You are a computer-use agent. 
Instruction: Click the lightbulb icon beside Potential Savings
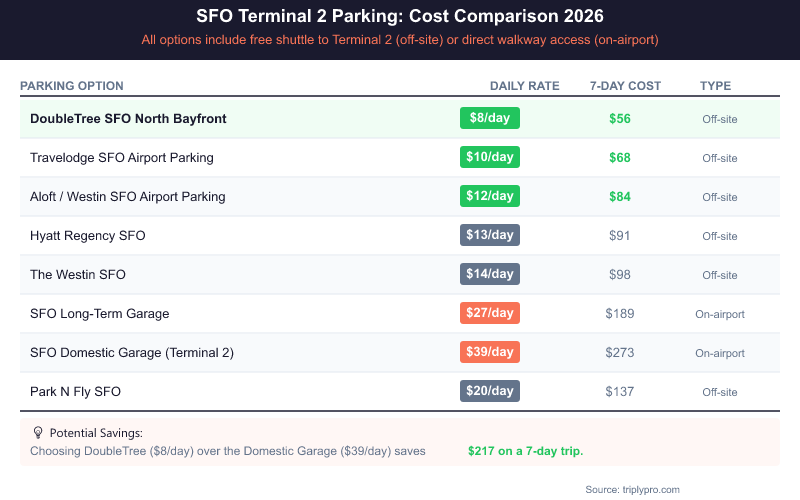click(x=38, y=433)
